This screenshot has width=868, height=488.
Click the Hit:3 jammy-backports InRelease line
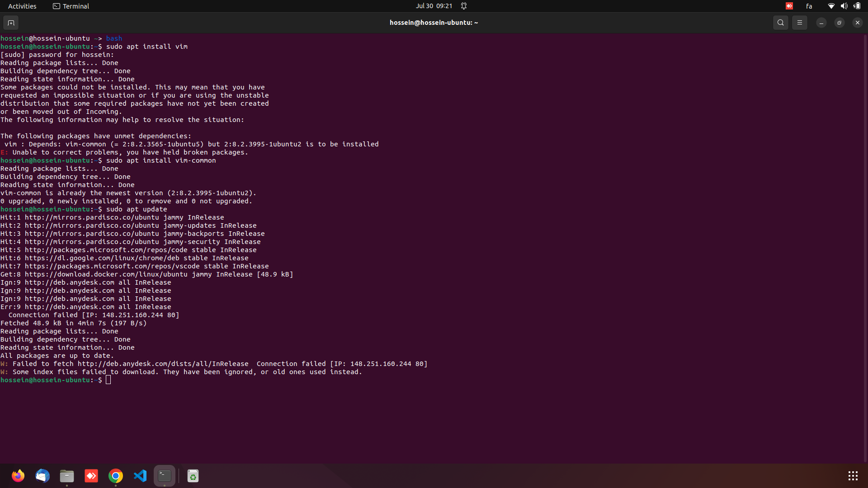click(x=132, y=234)
